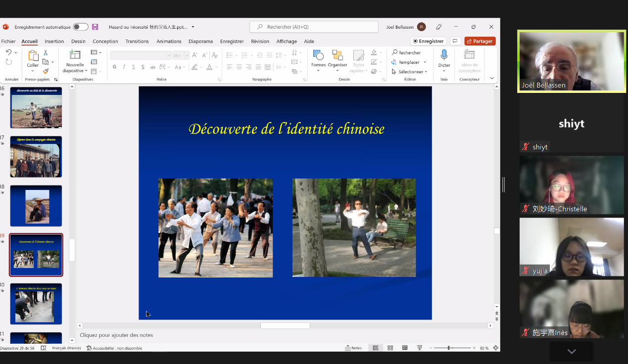
Task: Select the Format Painter brush icon
Action: coord(46,71)
